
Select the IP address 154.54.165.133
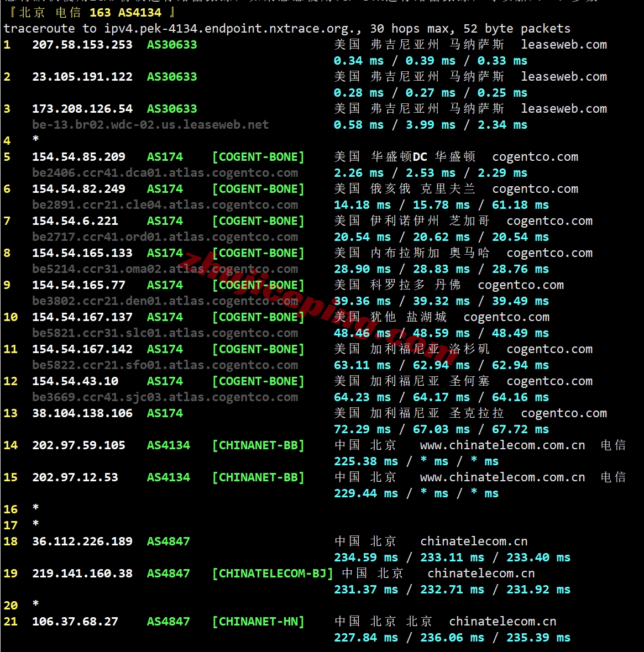82,253
